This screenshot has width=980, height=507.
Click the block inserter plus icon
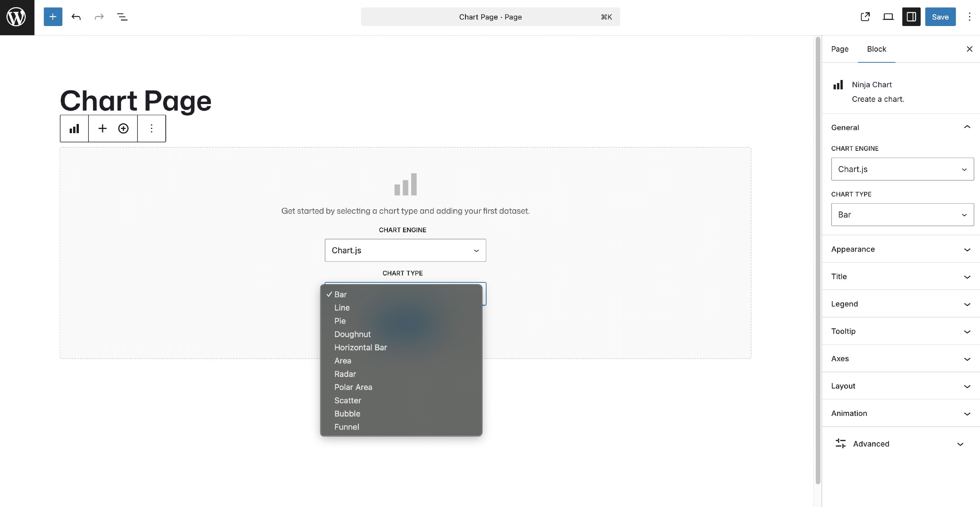[52, 17]
